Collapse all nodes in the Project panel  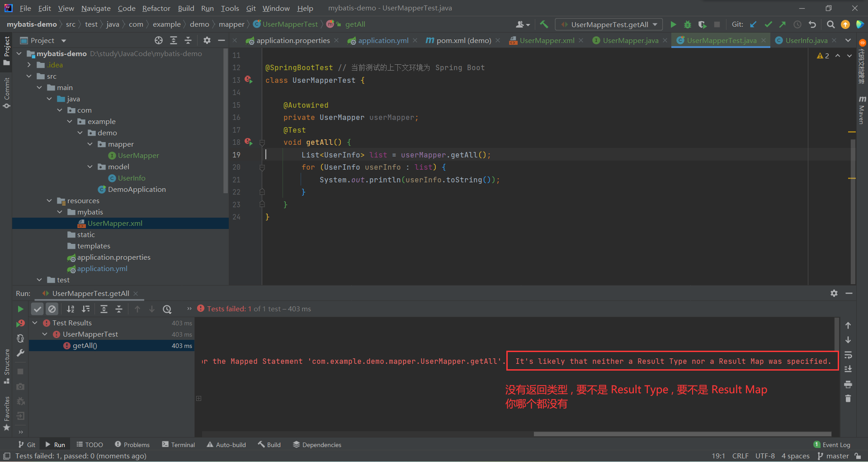(x=188, y=40)
